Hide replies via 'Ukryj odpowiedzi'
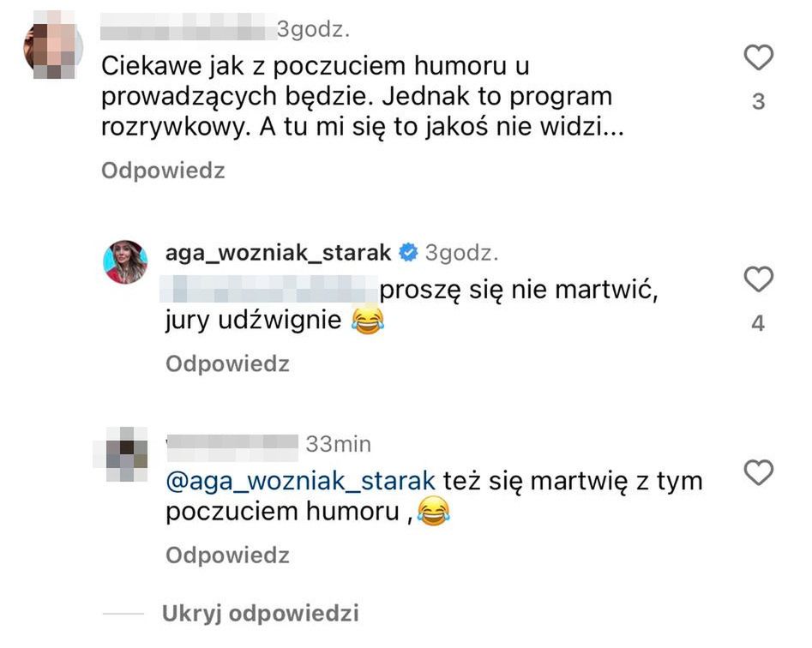Screen dimensions: 812x648 [x=261, y=614]
